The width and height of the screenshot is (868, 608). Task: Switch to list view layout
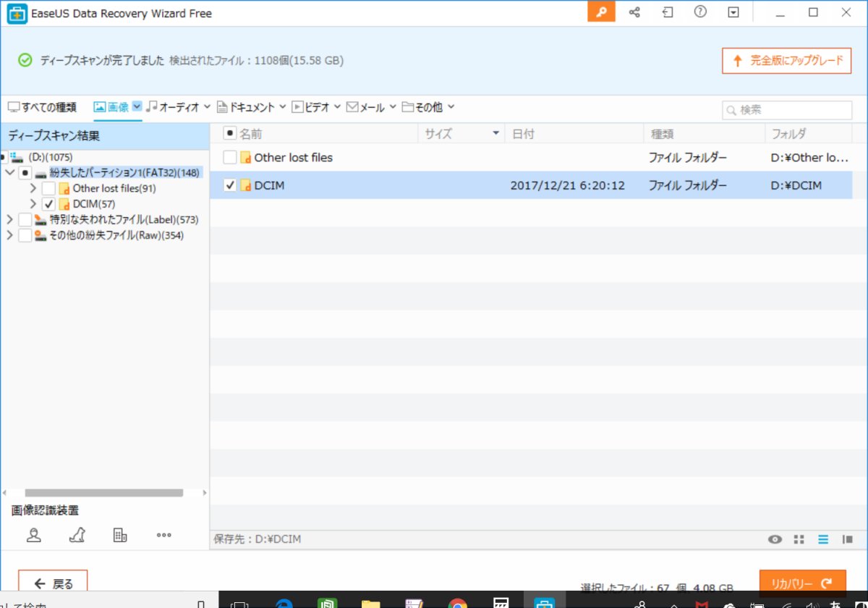[822, 539]
